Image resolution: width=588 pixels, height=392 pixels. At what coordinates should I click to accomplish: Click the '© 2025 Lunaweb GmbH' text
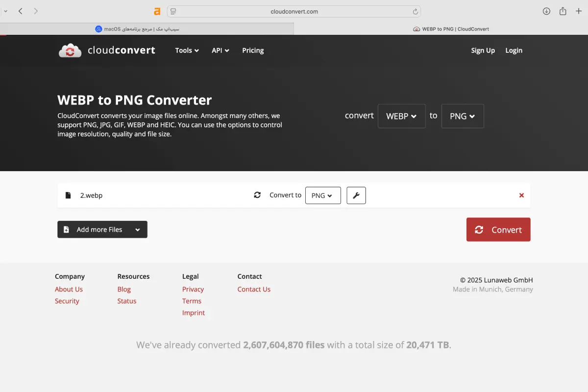(x=496, y=280)
